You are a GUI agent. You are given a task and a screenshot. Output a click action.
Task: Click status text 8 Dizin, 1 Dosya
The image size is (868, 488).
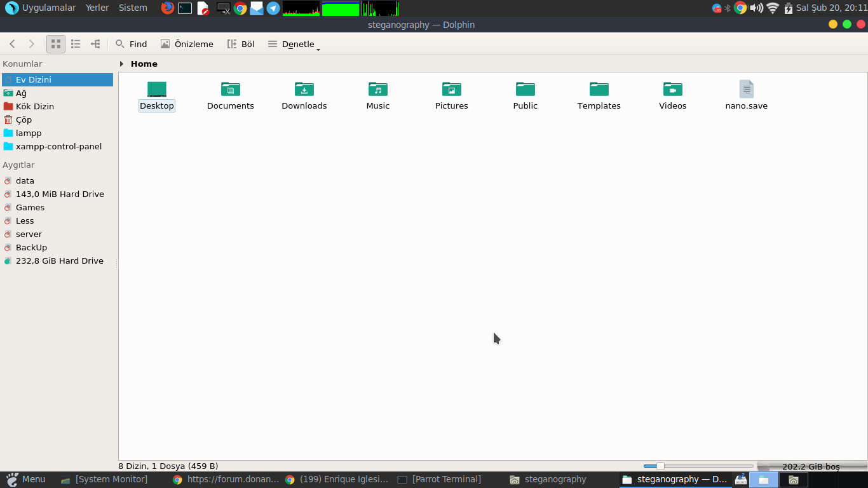pos(168,466)
